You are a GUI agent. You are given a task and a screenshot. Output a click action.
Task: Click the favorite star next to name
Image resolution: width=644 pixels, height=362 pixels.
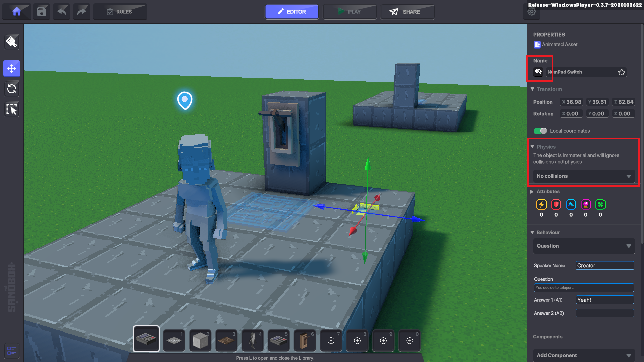[621, 72]
